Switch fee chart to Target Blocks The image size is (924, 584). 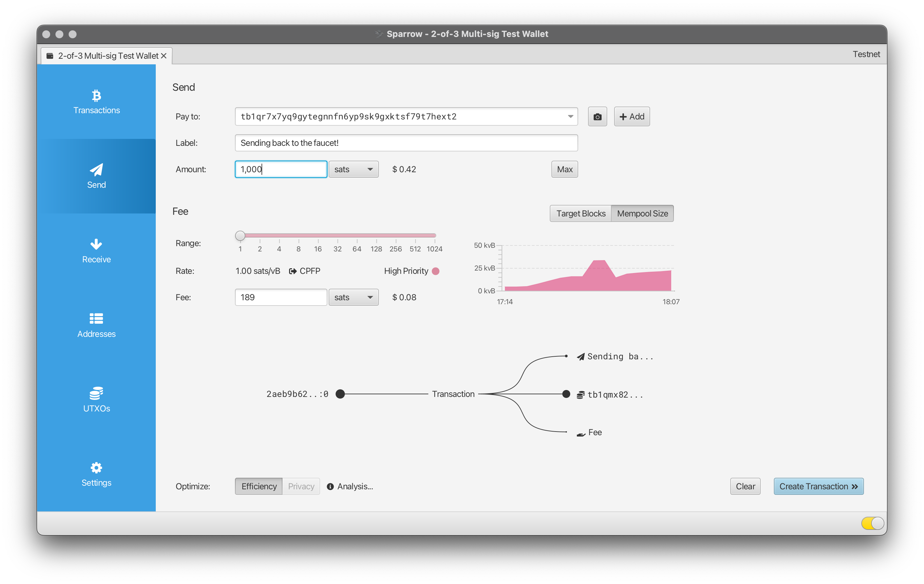(580, 214)
